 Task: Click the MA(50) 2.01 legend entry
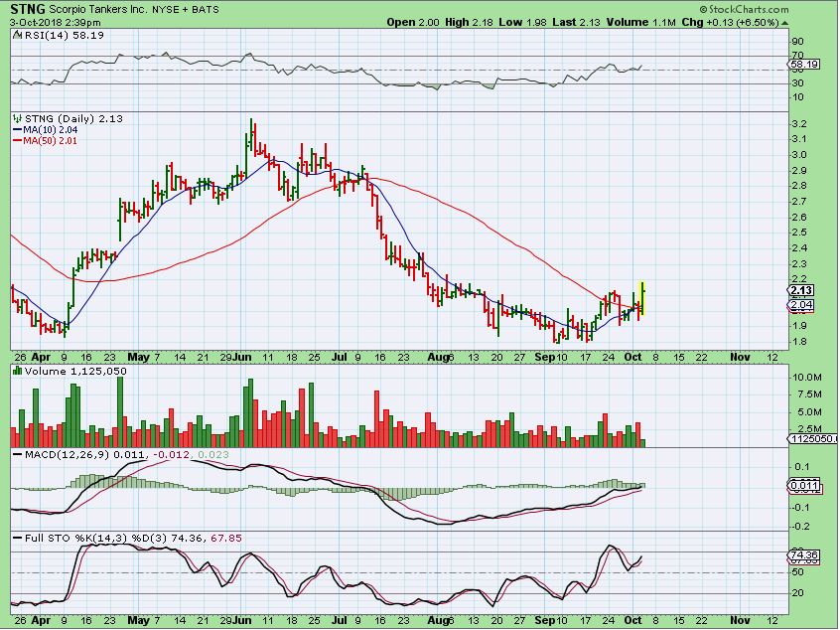[x=51, y=140]
